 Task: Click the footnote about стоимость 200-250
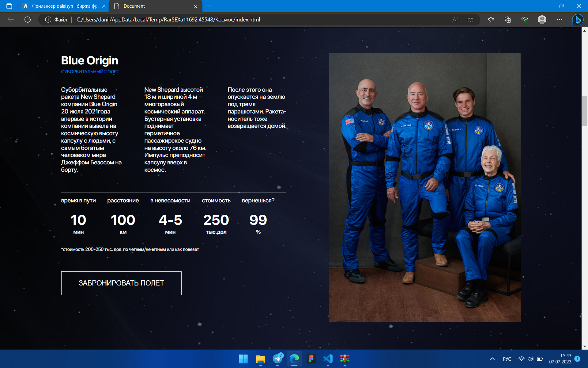tap(130, 249)
